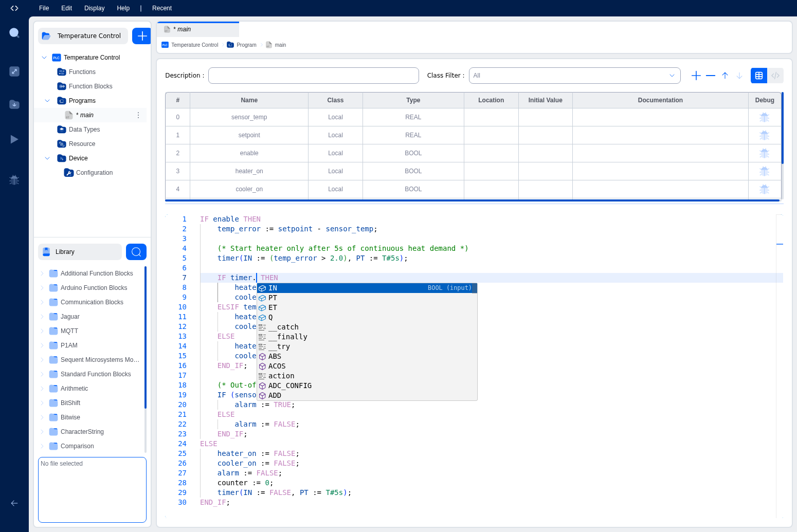Remove variable row with minus icon

(x=711, y=76)
